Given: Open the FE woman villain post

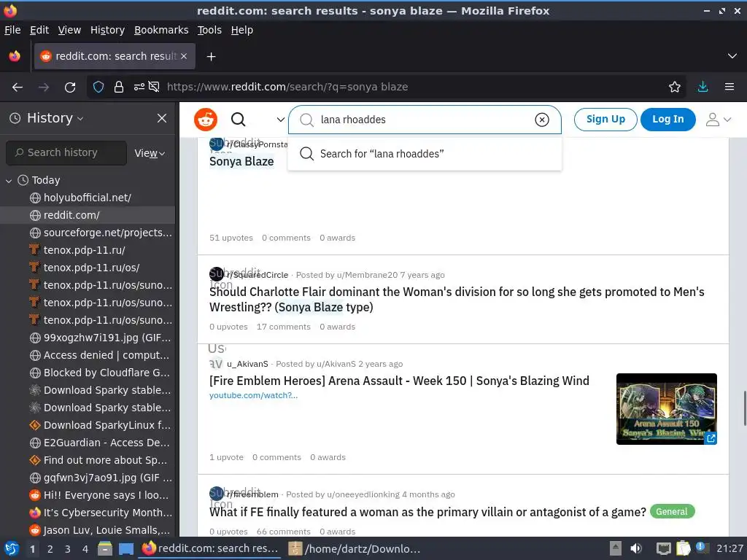Looking at the screenshot, I should click(427, 512).
